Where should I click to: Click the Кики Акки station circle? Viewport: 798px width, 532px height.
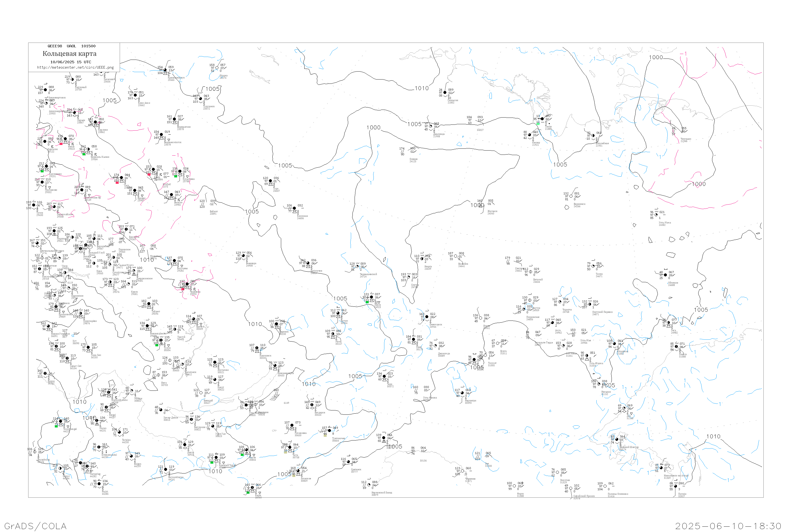click(135, 95)
